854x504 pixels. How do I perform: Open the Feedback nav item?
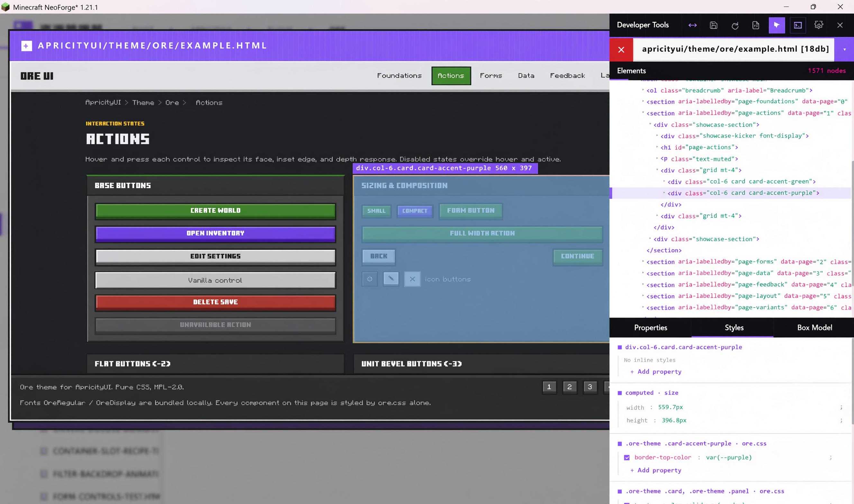click(x=567, y=76)
